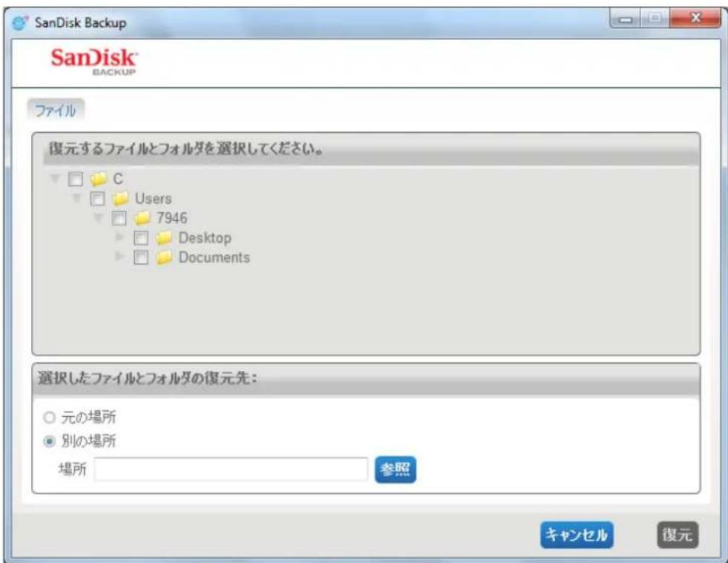Click the 参照 browse button
The image size is (728, 563).
pos(396,470)
